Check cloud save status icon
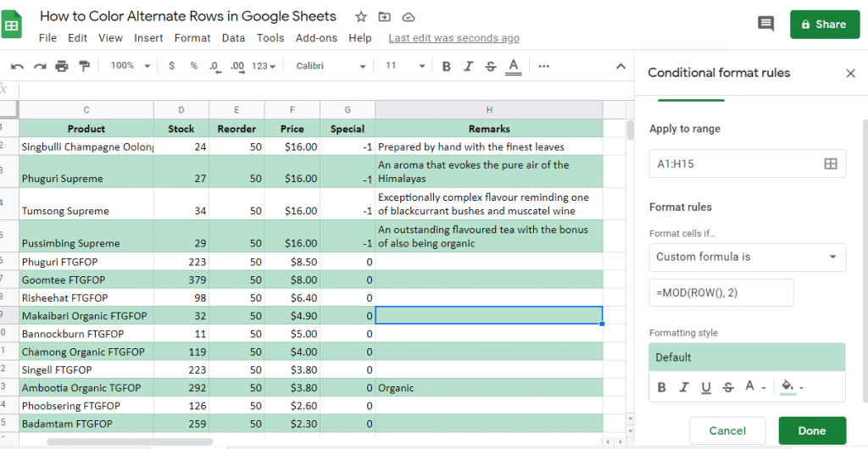The height and width of the screenshot is (449, 868). click(x=408, y=17)
